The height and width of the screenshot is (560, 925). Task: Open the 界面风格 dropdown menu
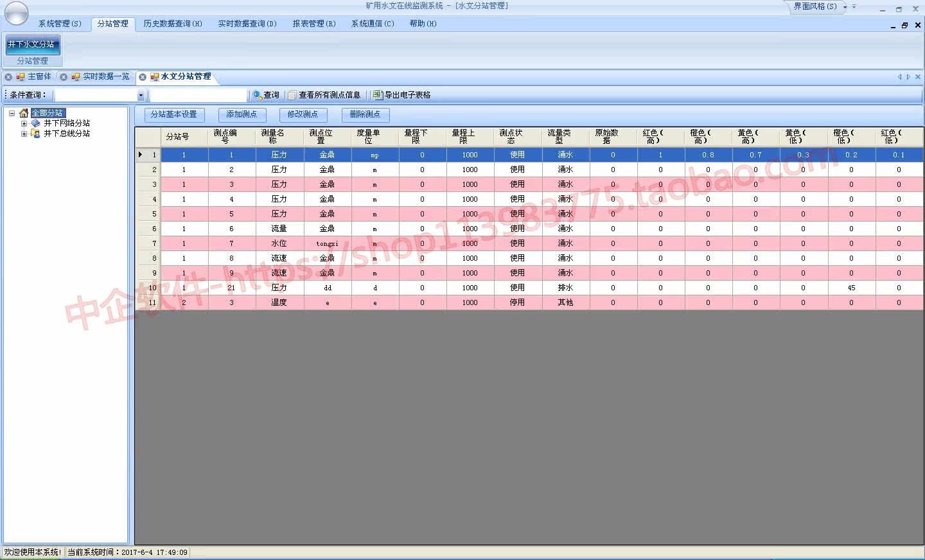tap(819, 6)
